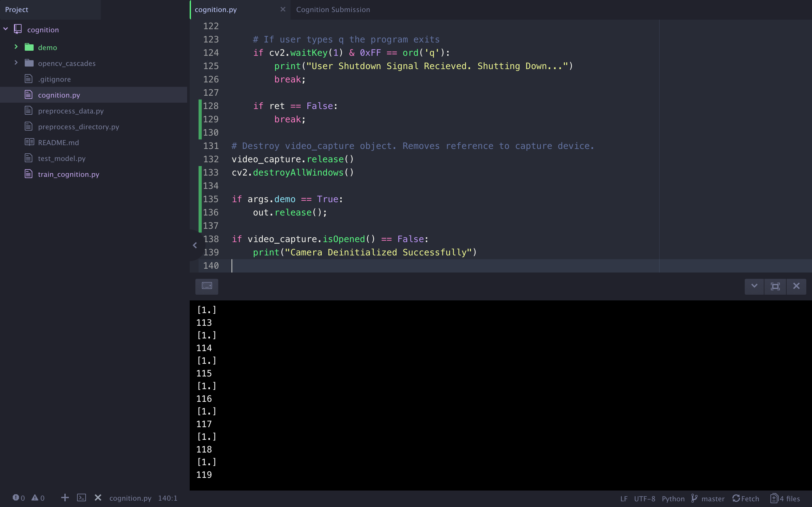Expand the opencv_cascades folder
Viewport: 812px width, 507px height.
pos(16,63)
